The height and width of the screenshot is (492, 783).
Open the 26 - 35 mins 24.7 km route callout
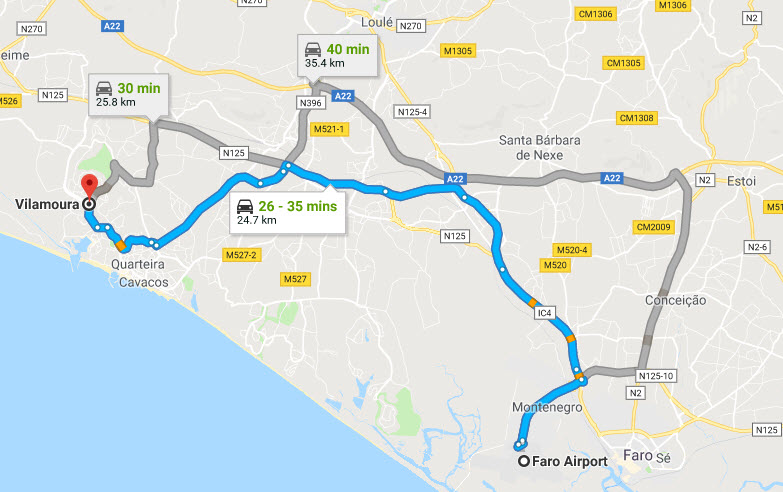pos(287,212)
